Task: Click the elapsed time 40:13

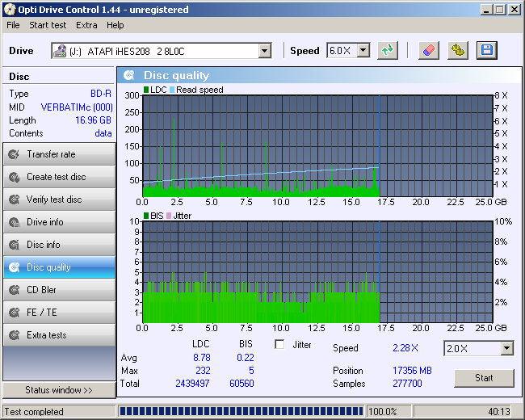Action: coord(499,411)
